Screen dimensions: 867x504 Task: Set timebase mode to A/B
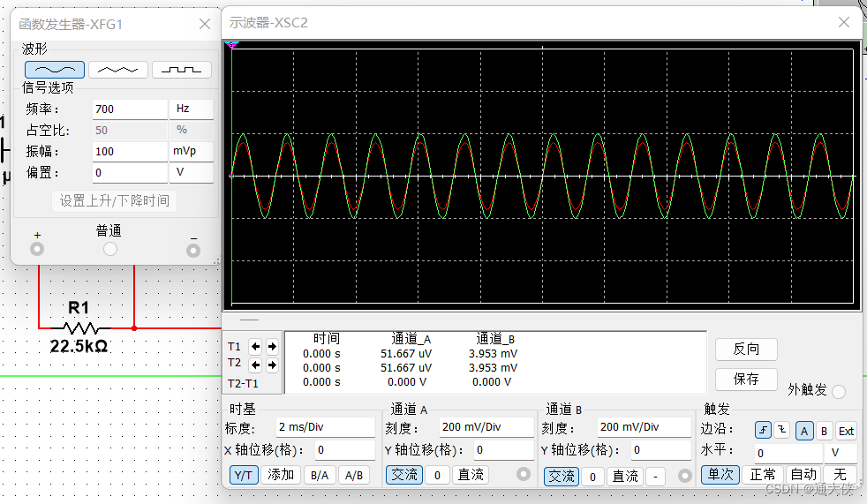(x=354, y=475)
